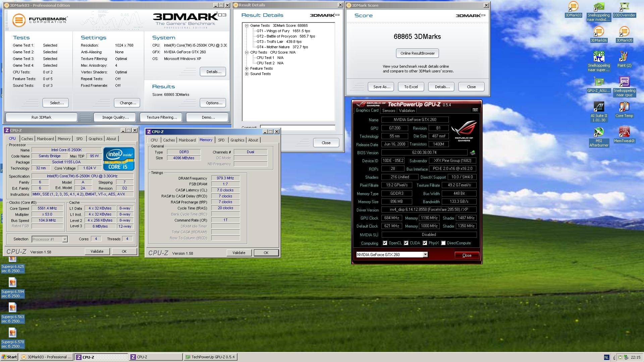Collapse the Game Tests tree node
The image size is (644, 362).
click(x=247, y=25)
